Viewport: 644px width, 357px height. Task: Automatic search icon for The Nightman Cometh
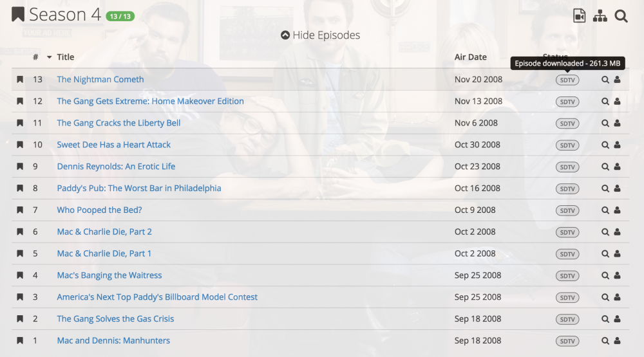coord(605,80)
